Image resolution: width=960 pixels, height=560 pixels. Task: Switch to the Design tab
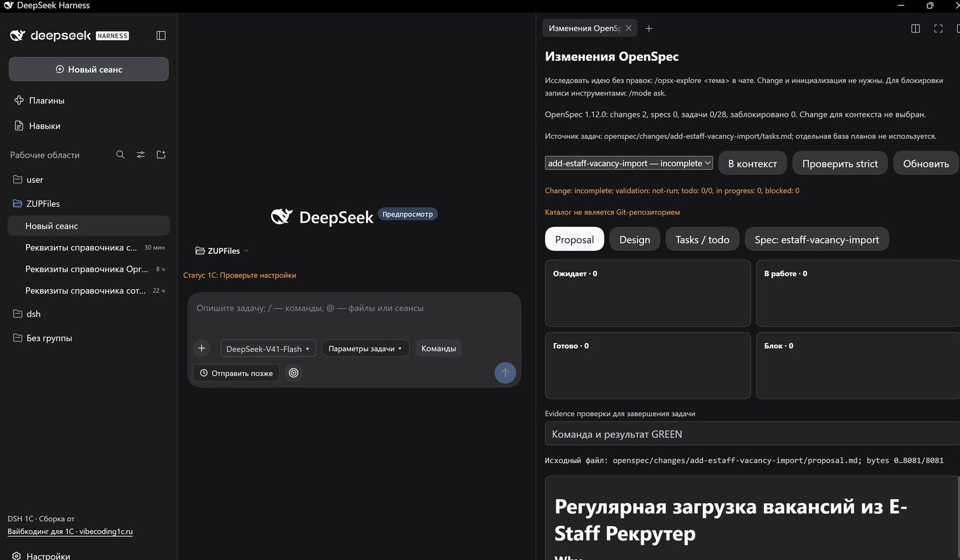pos(635,239)
